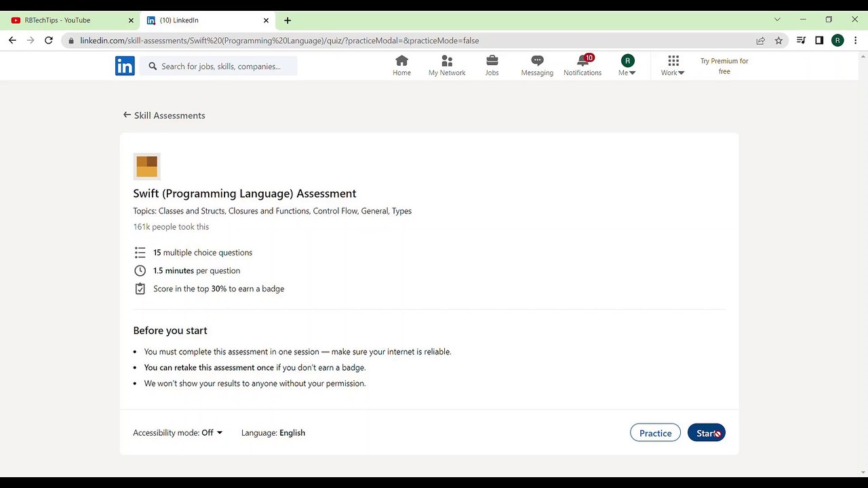Share this page icon in address bar
This screenshot has width=868, height=488.
coord(760,41)
